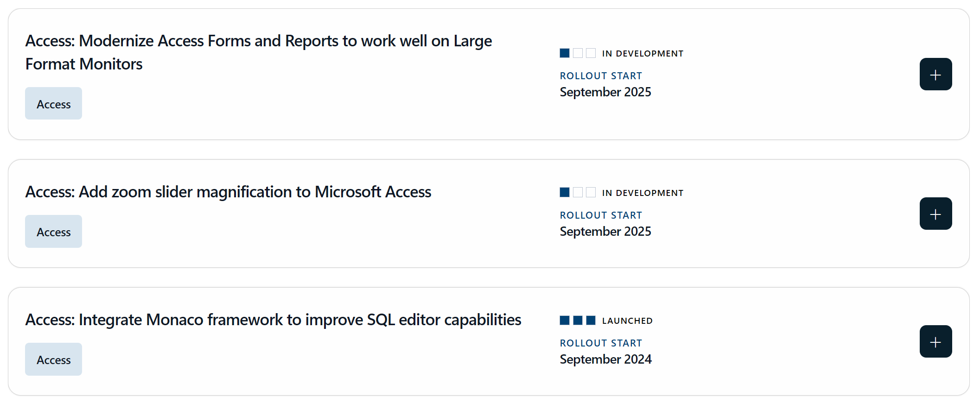Click ROLLOUT START label on first card
Viewport: 980px width, 403px height.
601,76
